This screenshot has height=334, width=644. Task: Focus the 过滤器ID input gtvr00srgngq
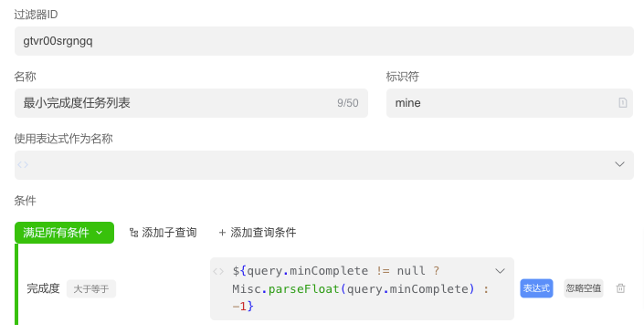point(324,41)
